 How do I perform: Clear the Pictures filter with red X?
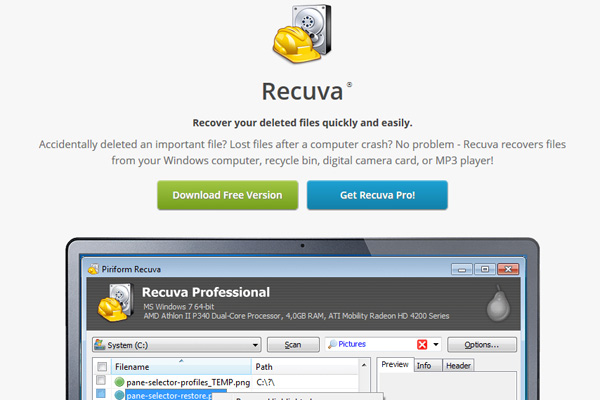422,344
